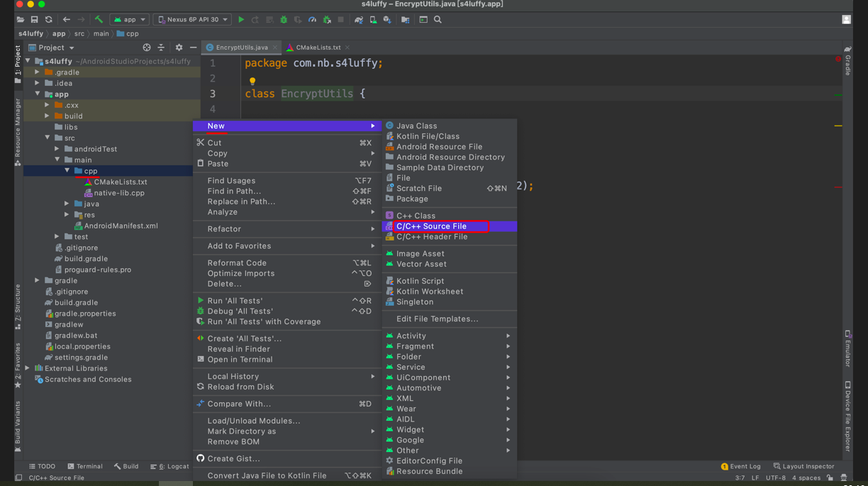Select Find Usages menu item
868x486 pixels.
click(286, 181)
